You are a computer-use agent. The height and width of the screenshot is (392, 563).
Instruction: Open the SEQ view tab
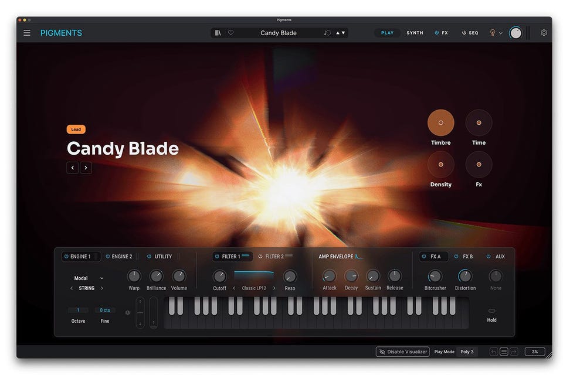click(x=473, y=33)
